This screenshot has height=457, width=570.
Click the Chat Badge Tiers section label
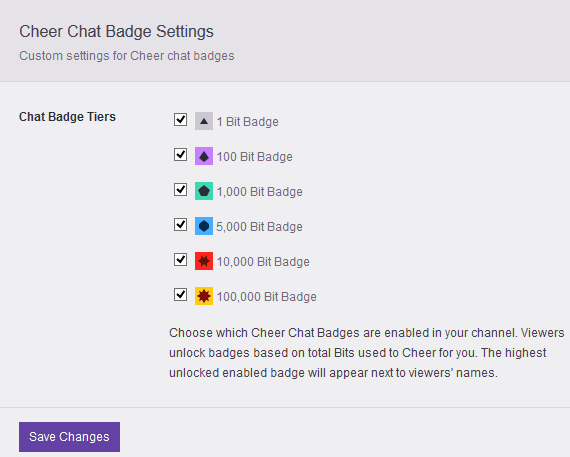pyautogui.click(x=67, y=117)
